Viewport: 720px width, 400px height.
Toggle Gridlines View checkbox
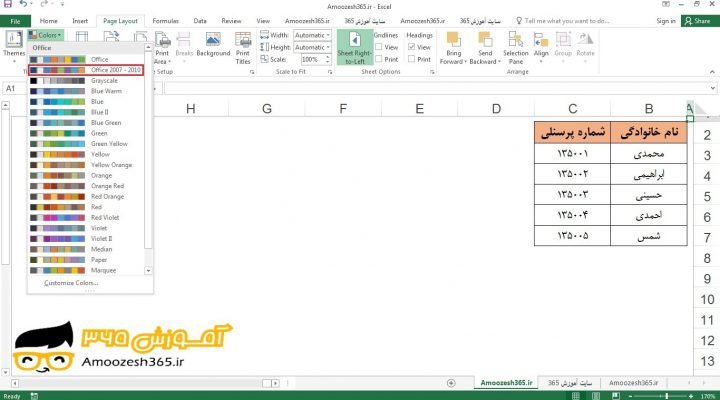[379, 47]
